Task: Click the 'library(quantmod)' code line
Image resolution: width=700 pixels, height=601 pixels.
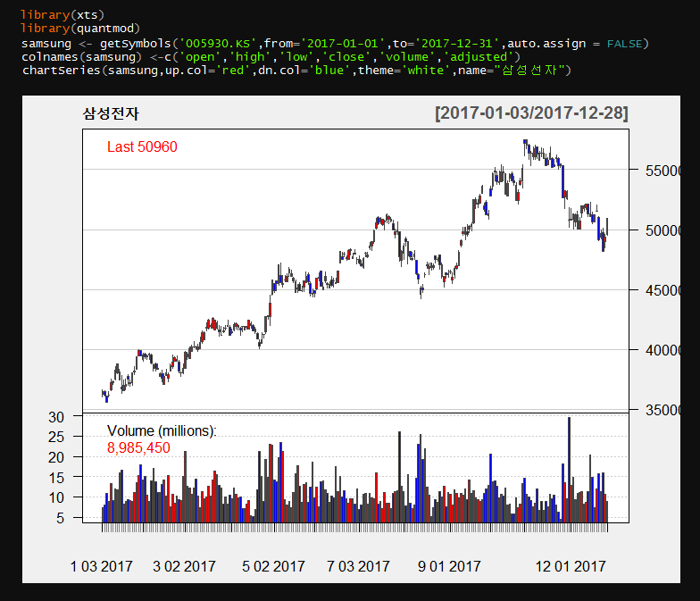Action: point(80,29)
